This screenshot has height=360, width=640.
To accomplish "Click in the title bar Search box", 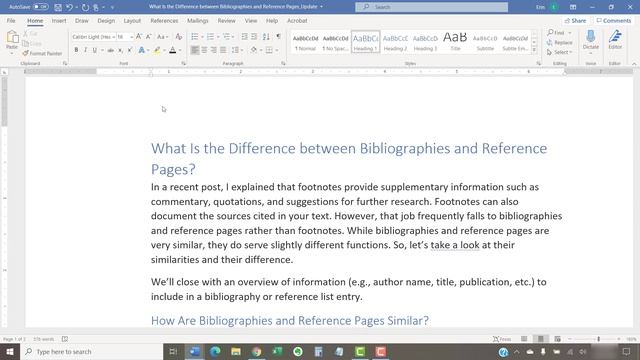I will pyautogui.click(x=431, y=7).
